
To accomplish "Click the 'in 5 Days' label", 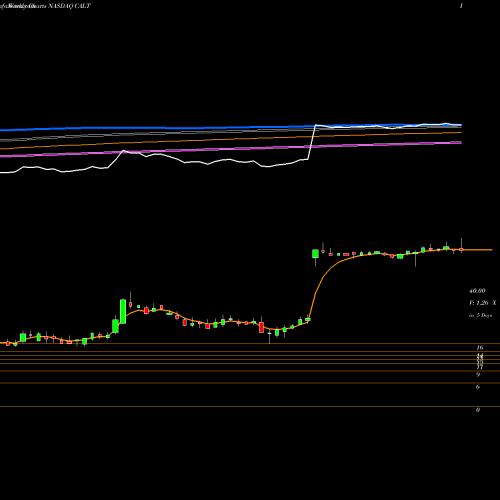I will pos(480,315).
